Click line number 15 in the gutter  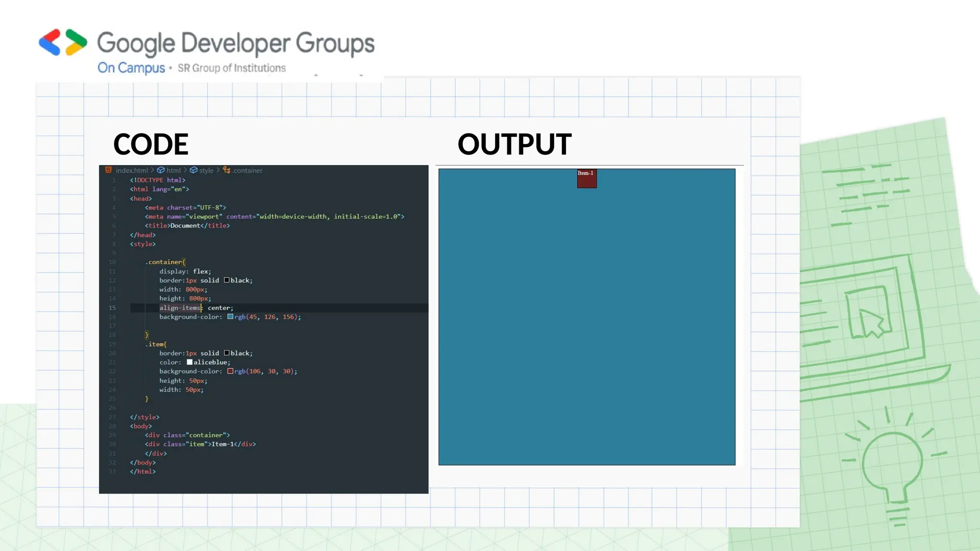pos(112,308)
